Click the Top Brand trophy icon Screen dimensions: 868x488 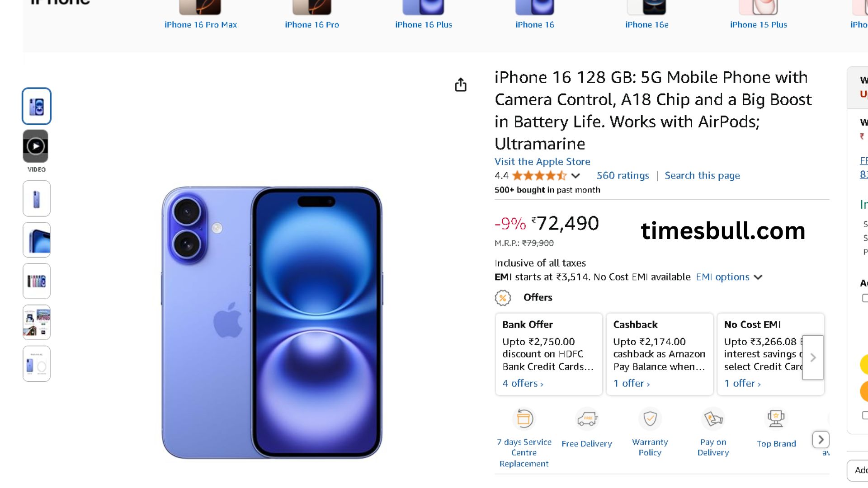coord(776,418)
